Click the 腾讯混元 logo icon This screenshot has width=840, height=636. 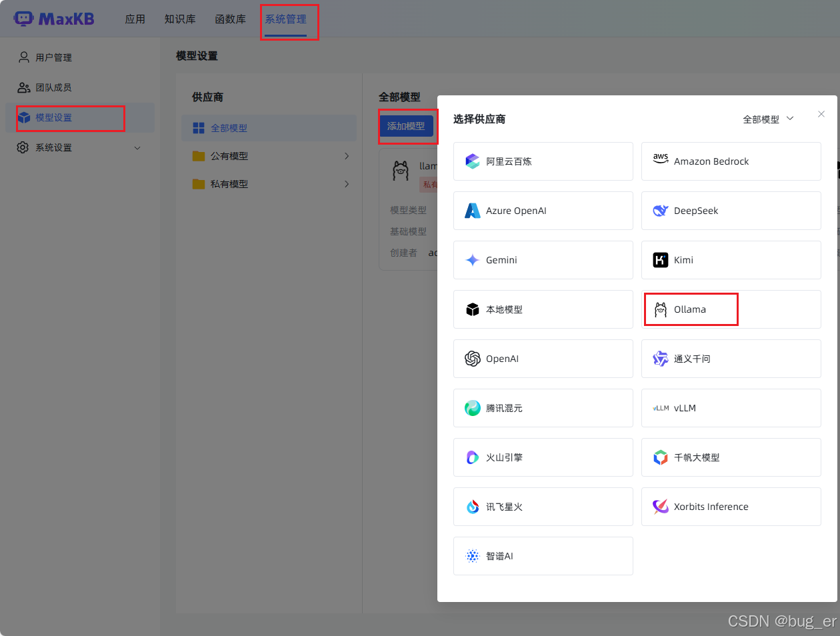pyautogui.click(x=473, y=408)
